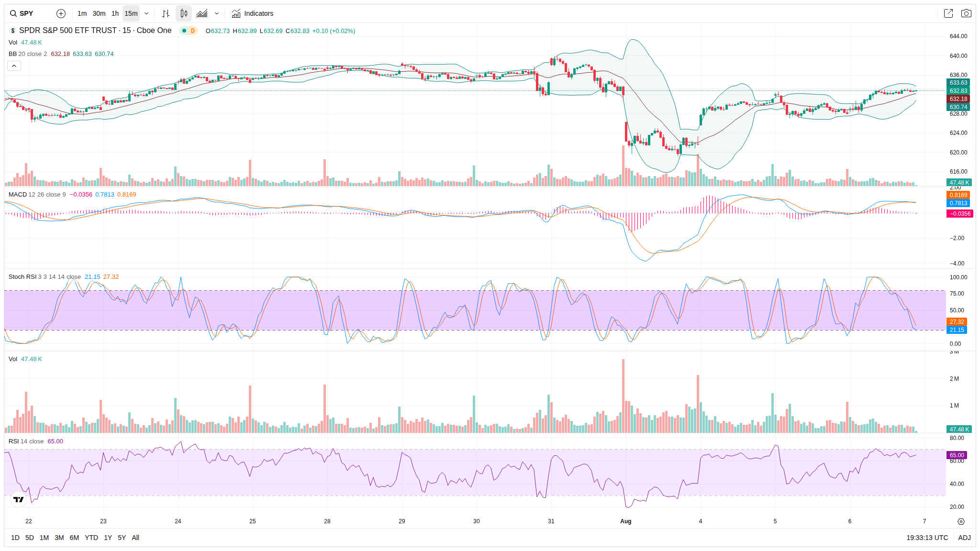Open time axis settings gear icon
The image size is (980, 551).
tap(961, 521)
